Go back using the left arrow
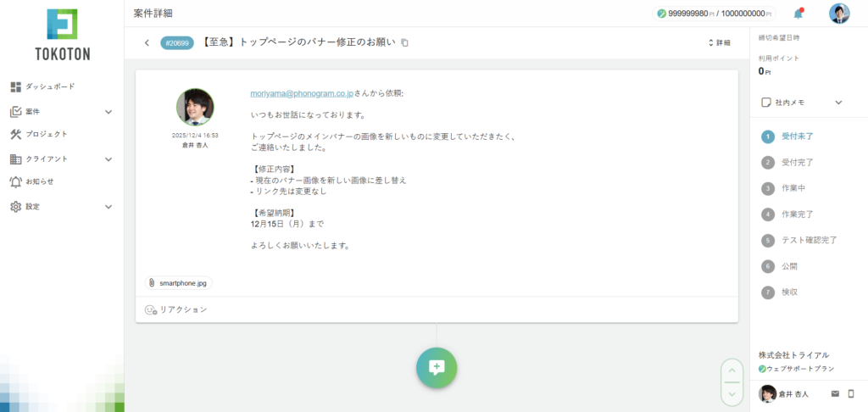Screen dimensions: 868x412 147,42
